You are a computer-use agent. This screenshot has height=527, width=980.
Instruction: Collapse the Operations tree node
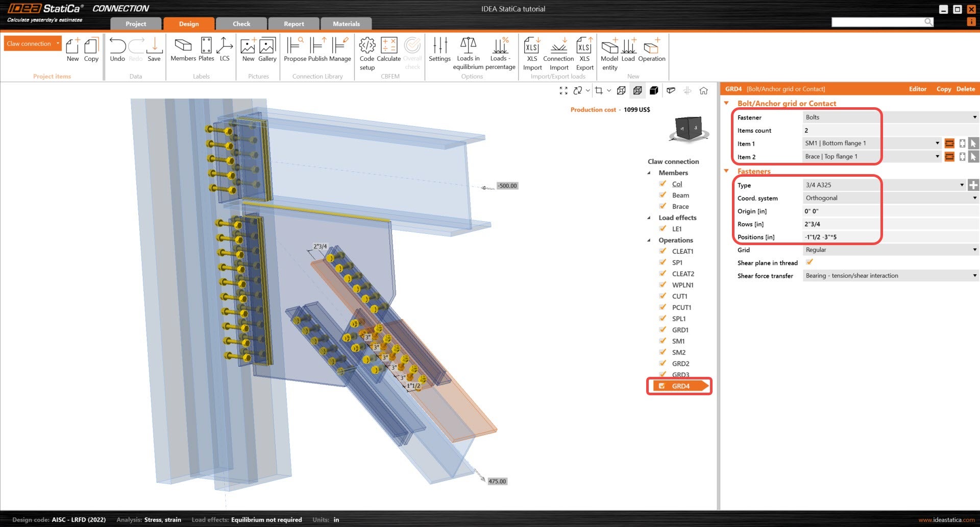(649, 240)
